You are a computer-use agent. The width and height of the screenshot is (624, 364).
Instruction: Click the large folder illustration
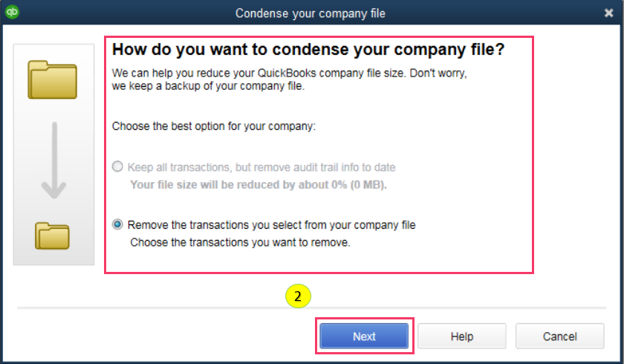tap(53, 79)
